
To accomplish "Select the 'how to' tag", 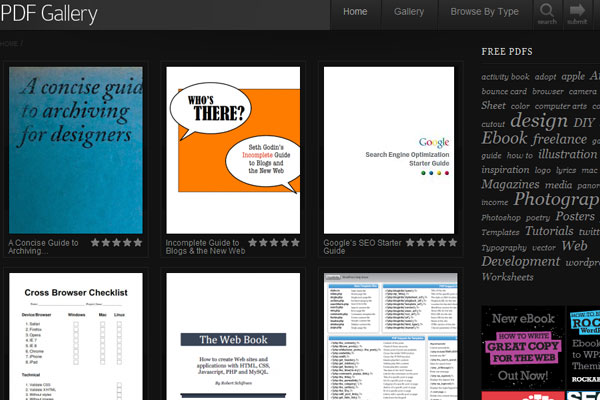I will [520, 155].
